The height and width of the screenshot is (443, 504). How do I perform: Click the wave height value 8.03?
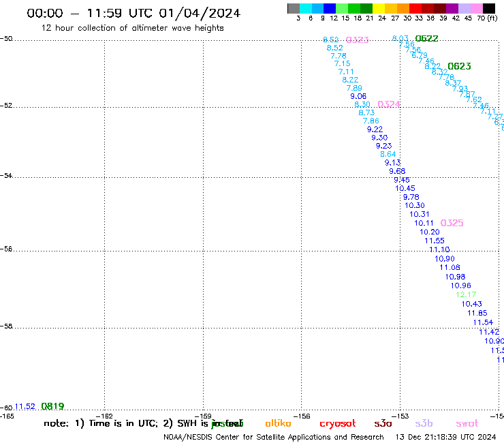tap(400, 39)
